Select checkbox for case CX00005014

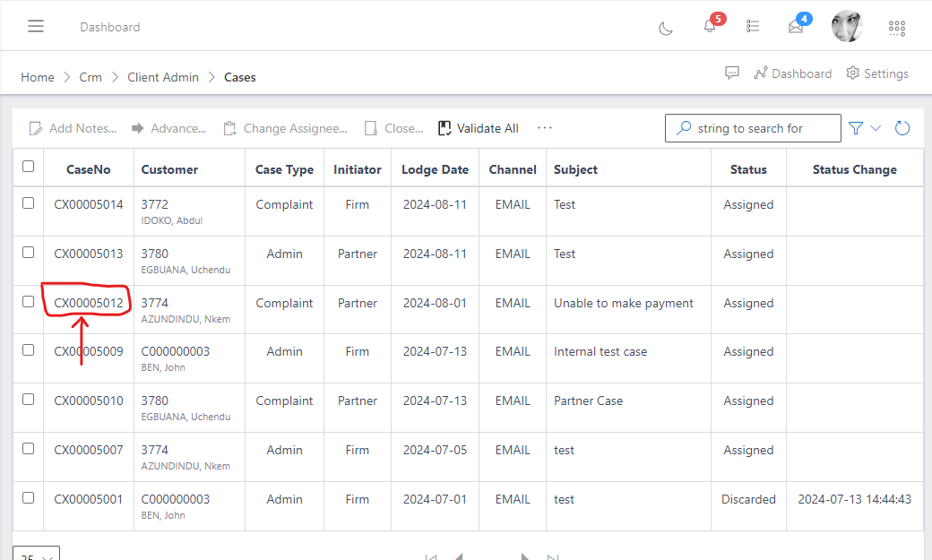(x=29, y=203)
